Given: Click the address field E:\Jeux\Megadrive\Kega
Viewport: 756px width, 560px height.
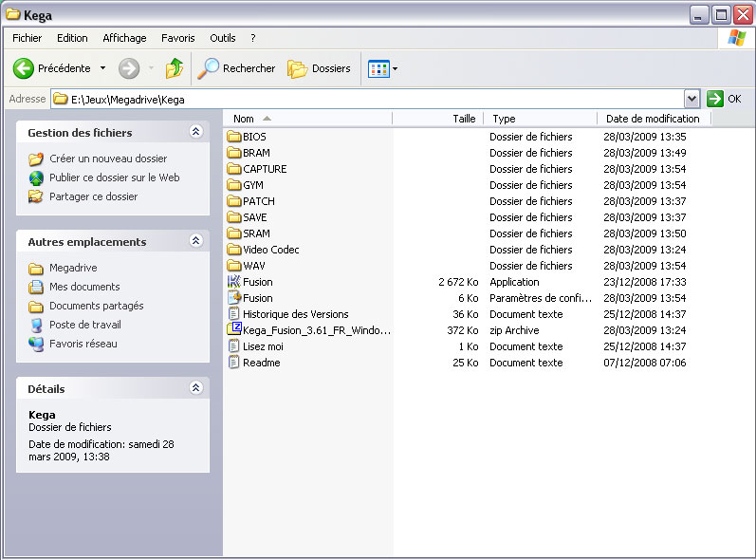Looking at the screenshot, I should coord(367,100).
